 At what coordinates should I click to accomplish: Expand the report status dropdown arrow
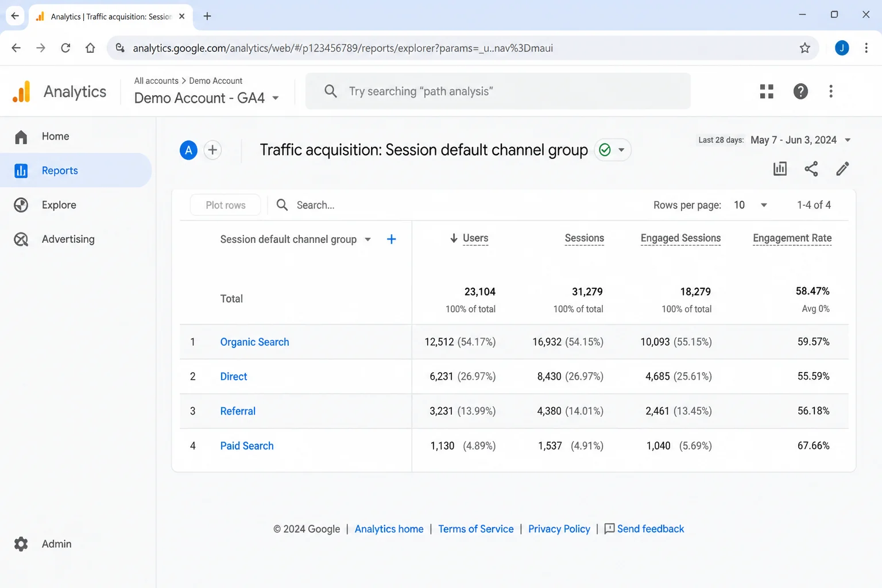[621, 150]
